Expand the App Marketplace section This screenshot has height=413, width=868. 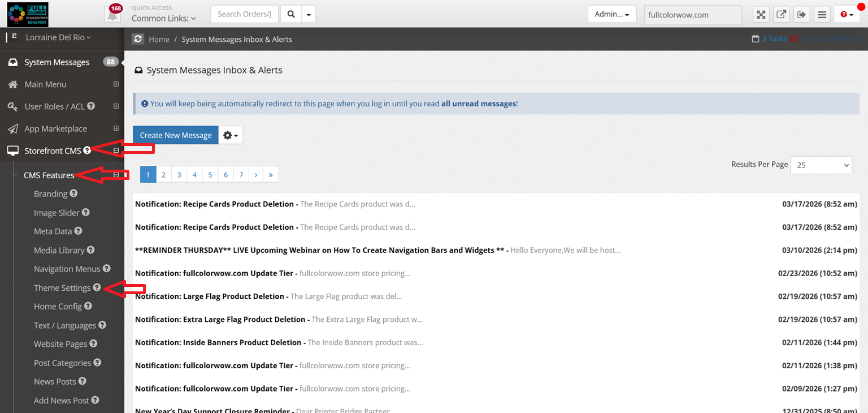(116, 128)
